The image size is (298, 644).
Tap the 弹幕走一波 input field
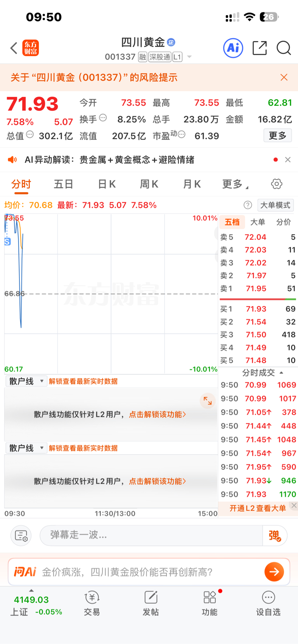tap(151, 536)
